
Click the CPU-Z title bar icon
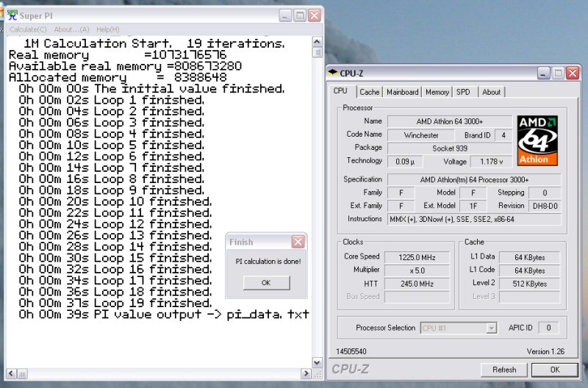(x=333, y=73)
